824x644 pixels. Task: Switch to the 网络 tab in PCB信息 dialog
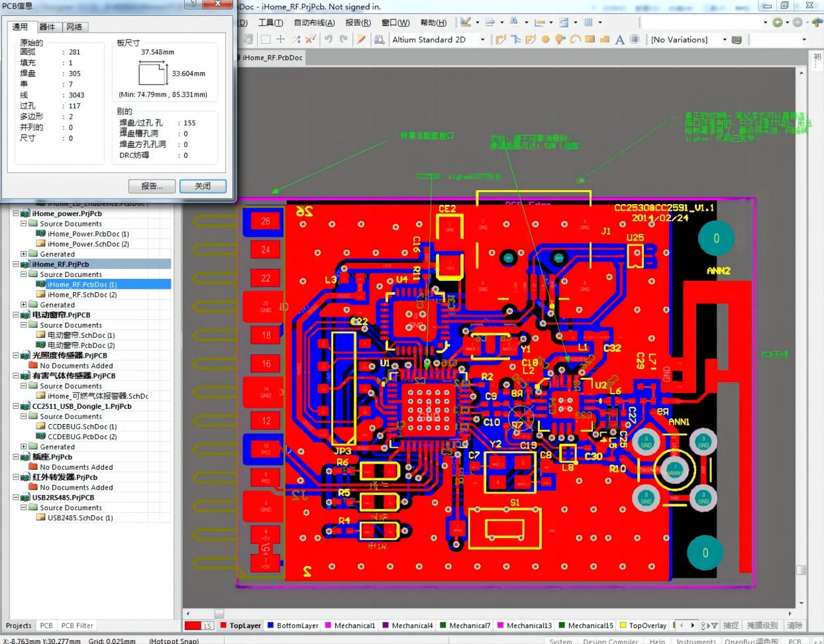pyautogui.click(x=75, y=27)
